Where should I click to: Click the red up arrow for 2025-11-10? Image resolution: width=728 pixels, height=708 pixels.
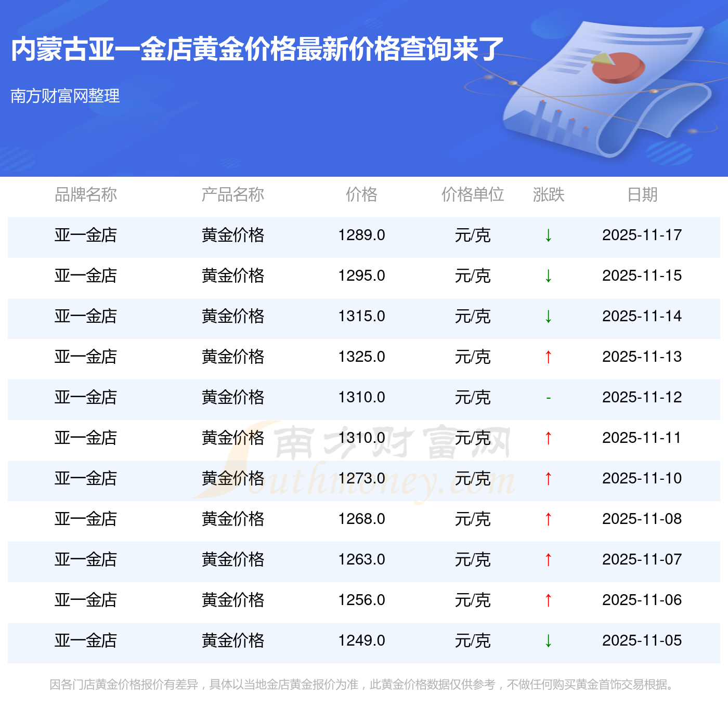[548, 479]
